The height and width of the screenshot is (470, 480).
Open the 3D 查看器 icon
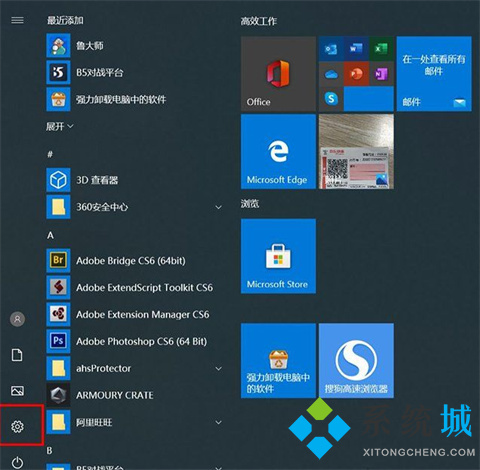coord(58,180)
